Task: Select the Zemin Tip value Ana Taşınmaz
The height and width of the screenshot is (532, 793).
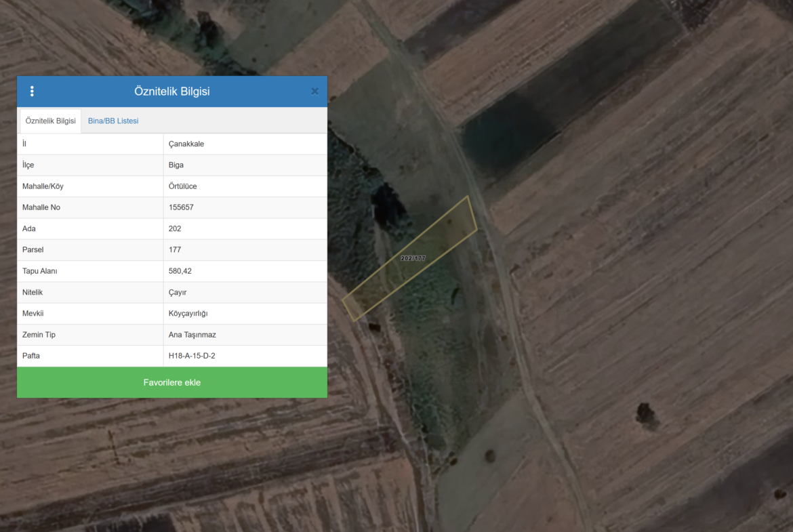Action: 192,335
